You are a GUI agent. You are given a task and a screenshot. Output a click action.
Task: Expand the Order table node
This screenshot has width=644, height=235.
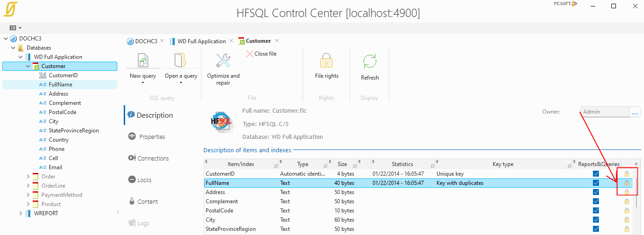click(28, 177)
